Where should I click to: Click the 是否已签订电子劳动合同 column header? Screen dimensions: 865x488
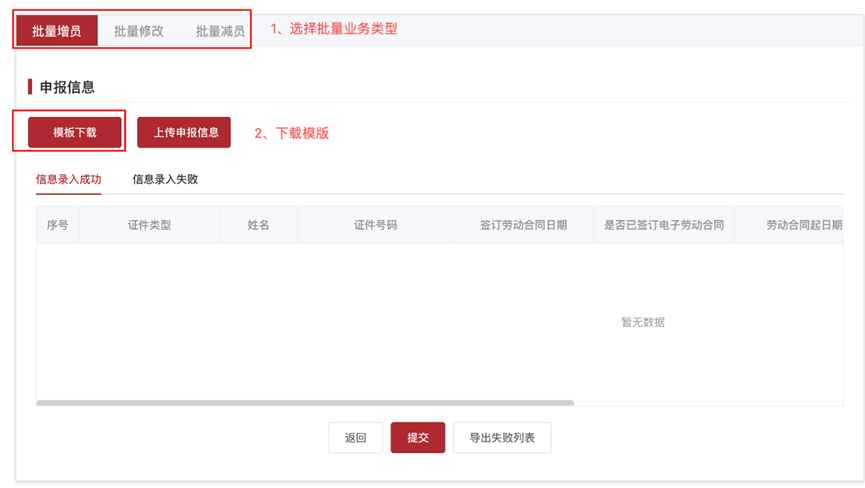[x=663, y=225]
